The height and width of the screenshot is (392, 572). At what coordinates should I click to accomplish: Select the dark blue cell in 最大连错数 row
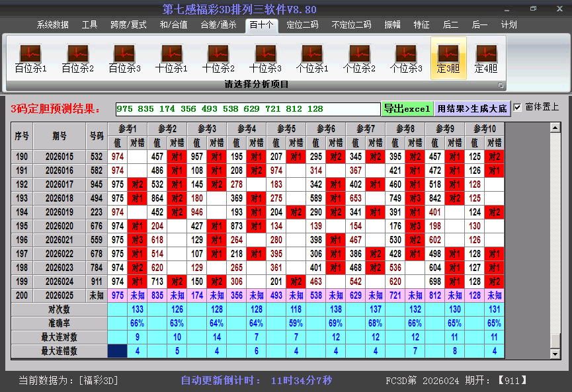(x=118, y=351)
